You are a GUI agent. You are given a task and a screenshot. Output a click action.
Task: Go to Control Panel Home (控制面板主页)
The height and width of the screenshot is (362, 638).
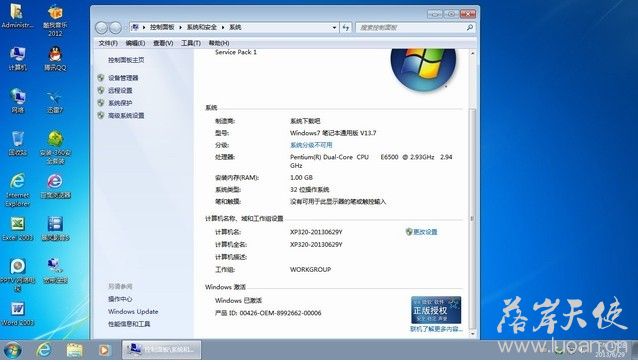126,60
